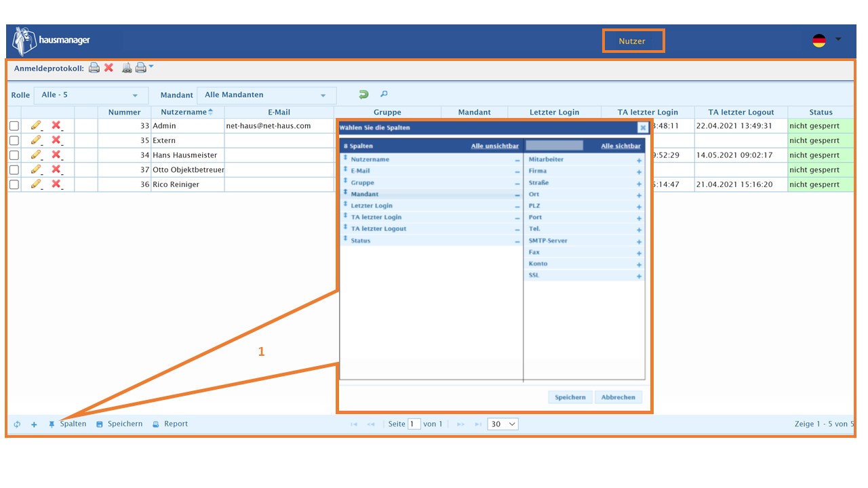Viewport: 868px width, 488px height.
Task: Tick the checkbox for user Admin
Action: pos(14,126)
